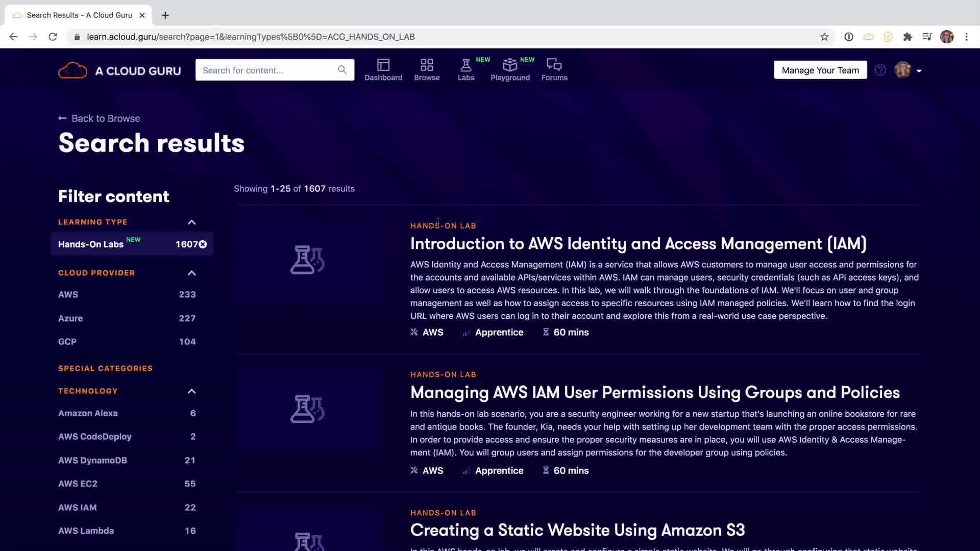The image size is (980, 551).
Task: Open the Labs flask icon
Action: click(465, 65)
